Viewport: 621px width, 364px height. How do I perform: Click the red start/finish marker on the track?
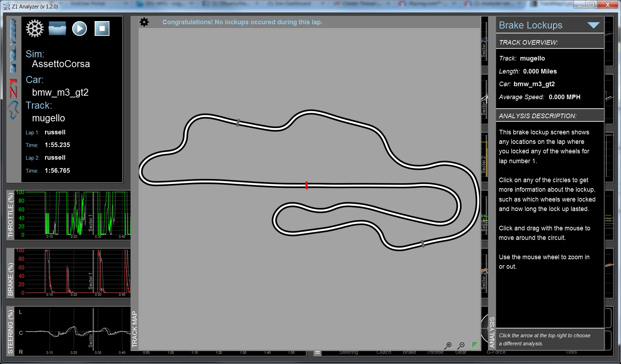point(307,185)
